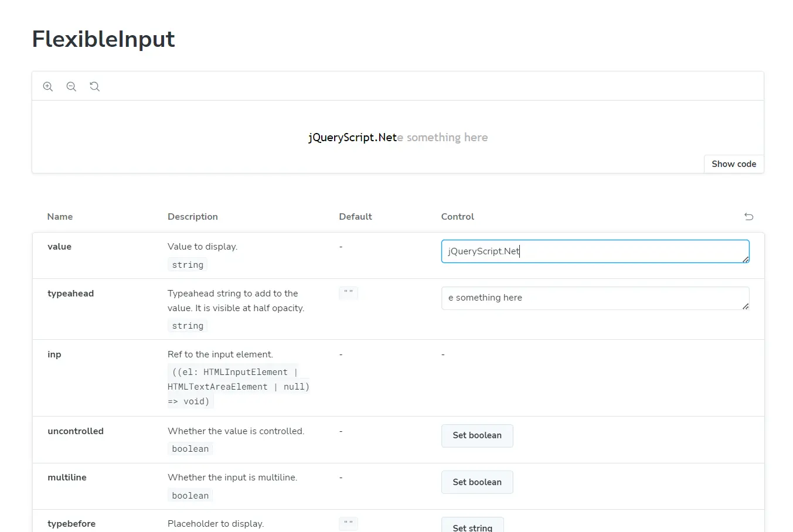Reset the preview zoom level
This screenshot has width=793, height=532.
pos(94,87)
